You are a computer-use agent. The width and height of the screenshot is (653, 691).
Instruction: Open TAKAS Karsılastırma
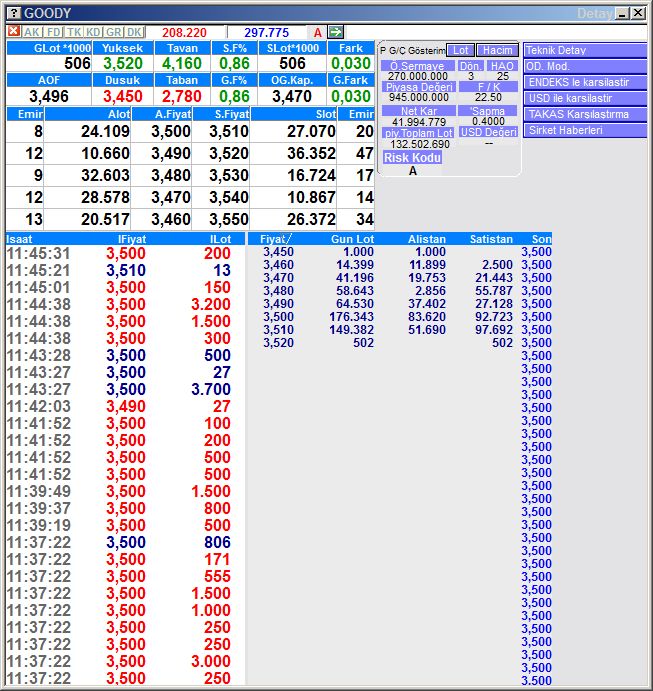585,114
